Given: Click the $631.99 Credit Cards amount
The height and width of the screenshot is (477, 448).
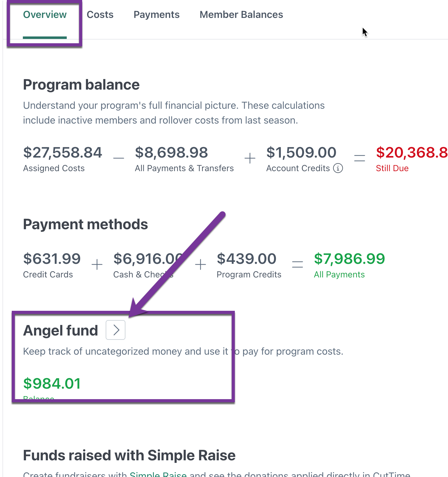Looking at the screenshot, I should [x=52, y=259].
